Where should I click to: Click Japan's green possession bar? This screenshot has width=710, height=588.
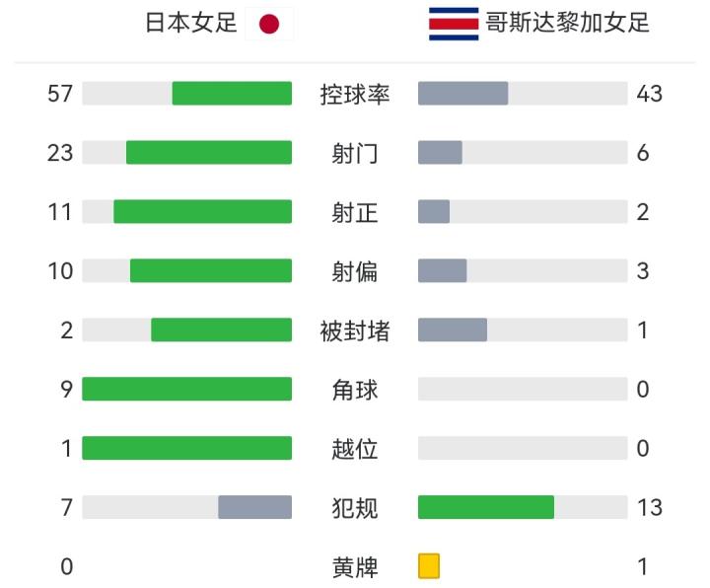[x=232, y=94]
